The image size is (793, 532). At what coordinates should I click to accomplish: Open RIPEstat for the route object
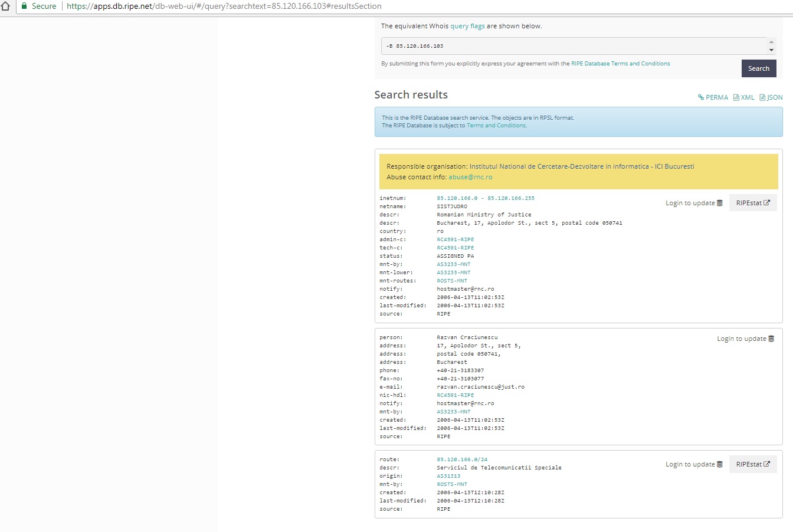click(753, 464)
